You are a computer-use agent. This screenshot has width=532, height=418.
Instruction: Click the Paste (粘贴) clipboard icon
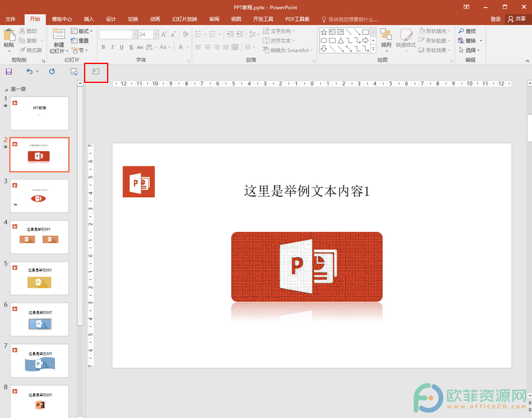pyautogui.click(x=9, y=35)
